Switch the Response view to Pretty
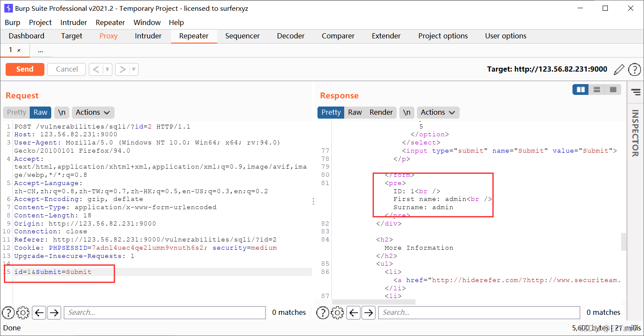This screenshot has width=644, height=336. 331,112
